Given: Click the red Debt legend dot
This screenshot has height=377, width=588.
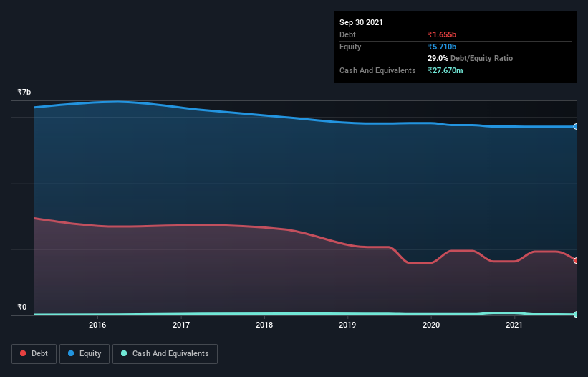Looking at the screenshot, I should click(x=23, y=353).
